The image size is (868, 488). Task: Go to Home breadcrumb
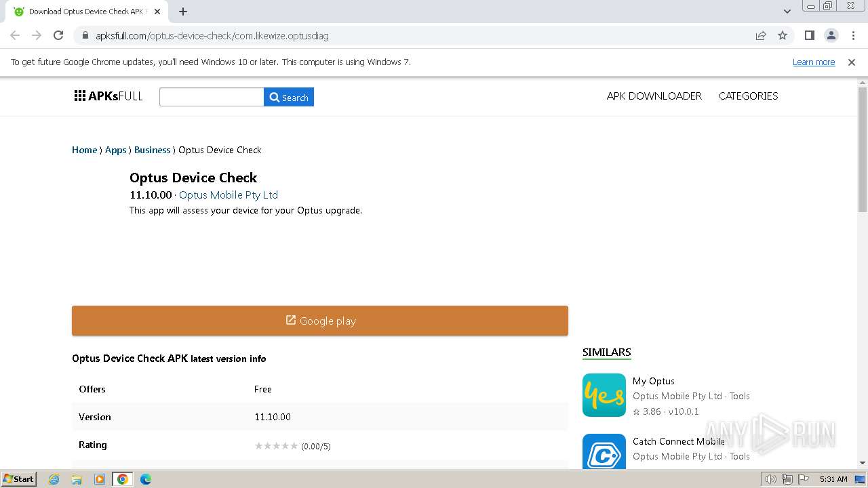[x=84, y=150]
